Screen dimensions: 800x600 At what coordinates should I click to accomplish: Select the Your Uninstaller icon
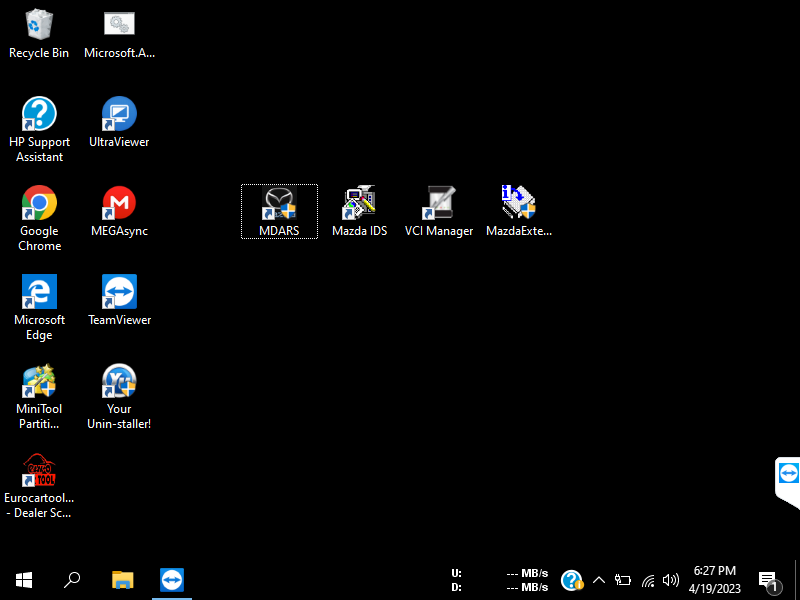[x=119, y=382]
